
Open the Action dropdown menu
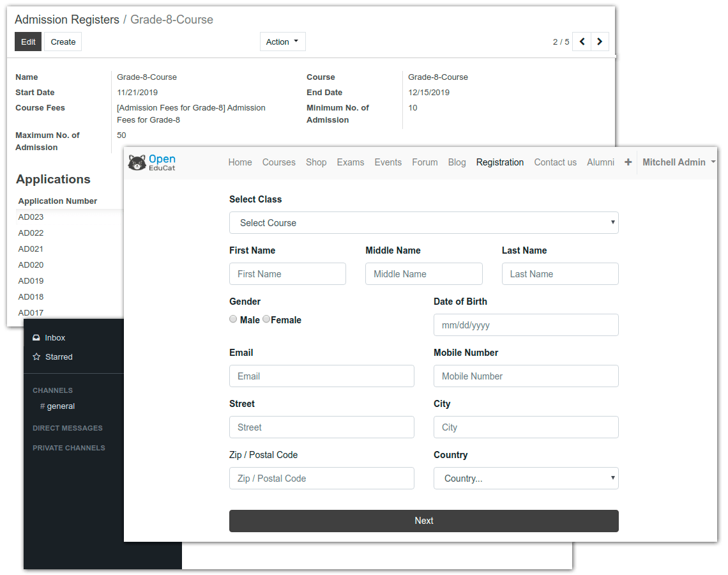tap(282, 41)
